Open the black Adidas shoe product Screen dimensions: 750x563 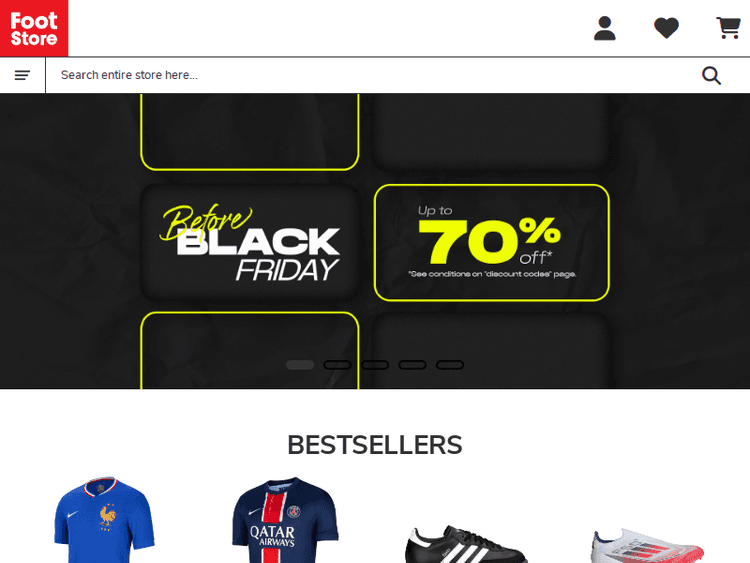tap(466, 544)
